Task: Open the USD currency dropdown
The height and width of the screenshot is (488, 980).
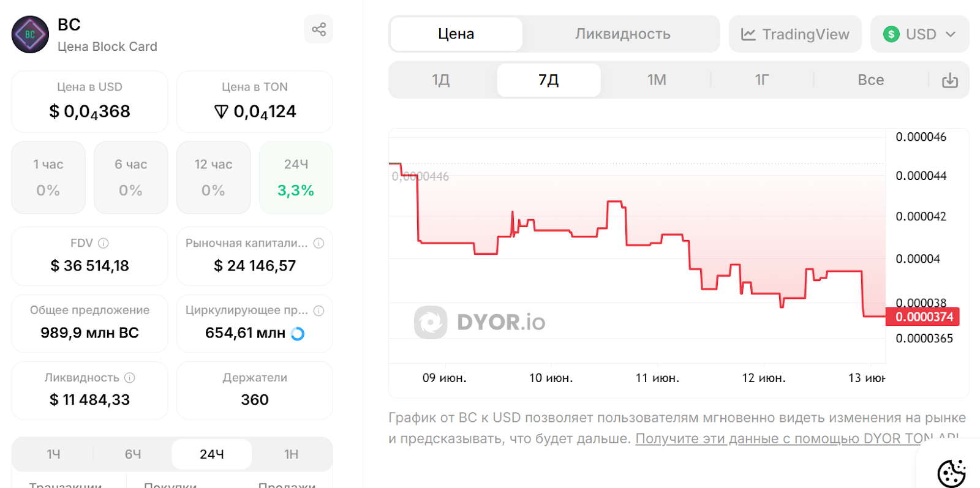Action: (919, 34)
